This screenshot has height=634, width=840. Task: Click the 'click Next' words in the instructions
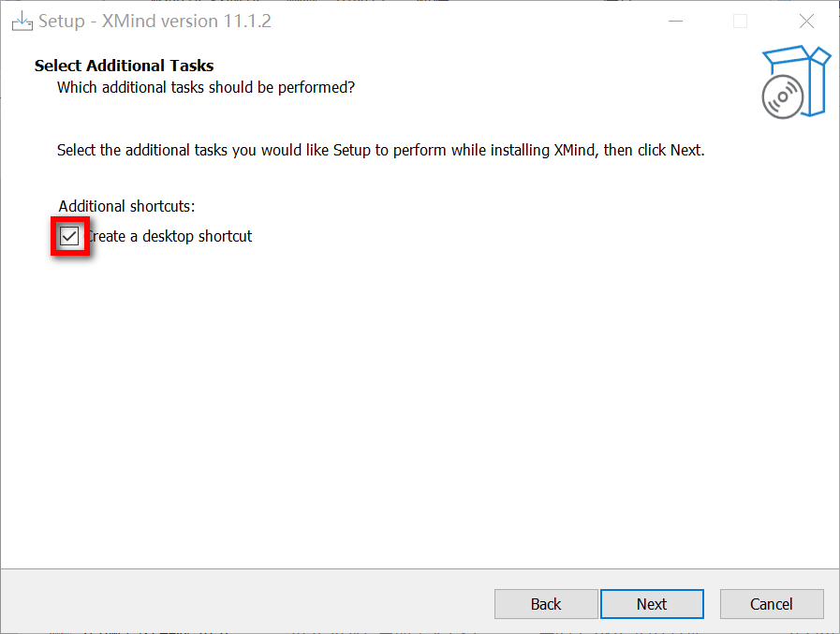coord(670,150)
